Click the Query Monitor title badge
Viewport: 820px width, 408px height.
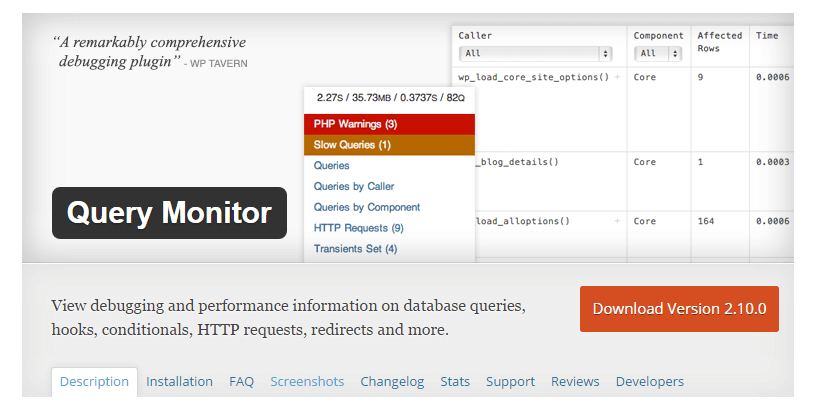pos(169,213)
